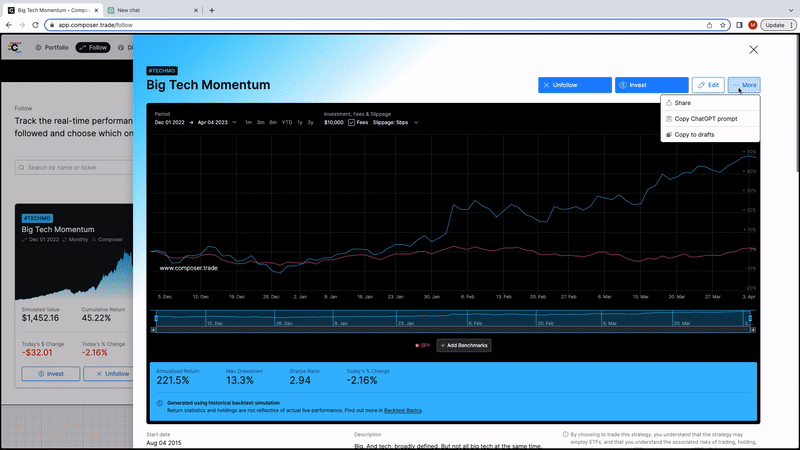Click the right handle of chart range slider
800x450 pixels.
point(750,318)
